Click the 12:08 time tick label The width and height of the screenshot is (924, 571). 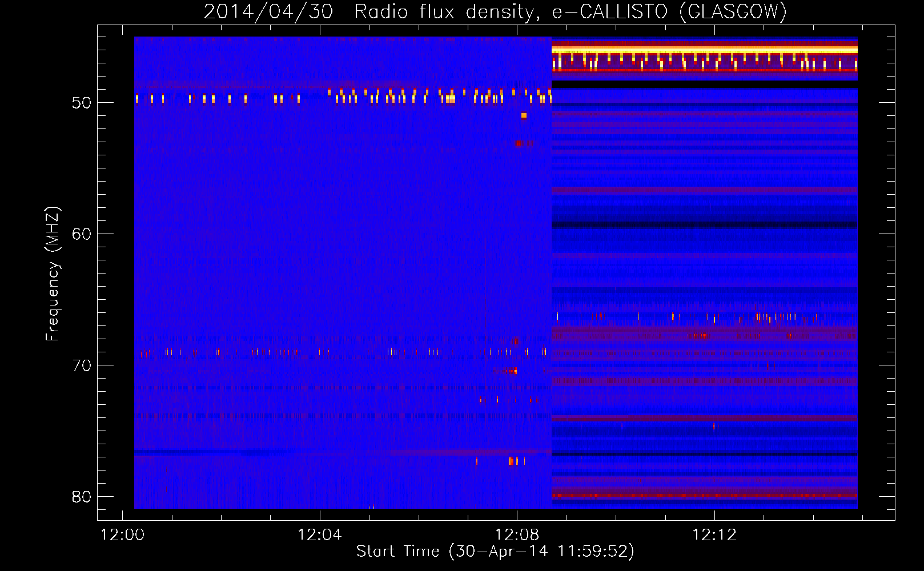pos(517,535)
